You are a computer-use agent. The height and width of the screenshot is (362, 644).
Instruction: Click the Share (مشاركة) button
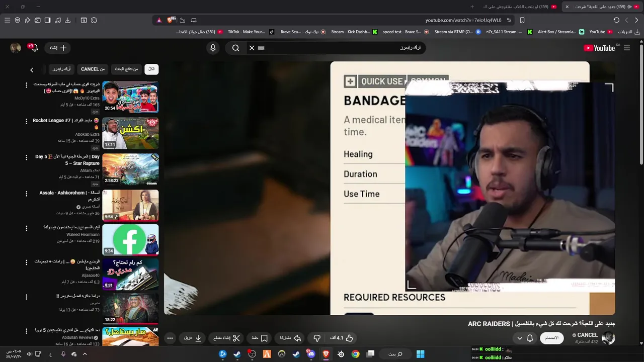click(290, 338)
